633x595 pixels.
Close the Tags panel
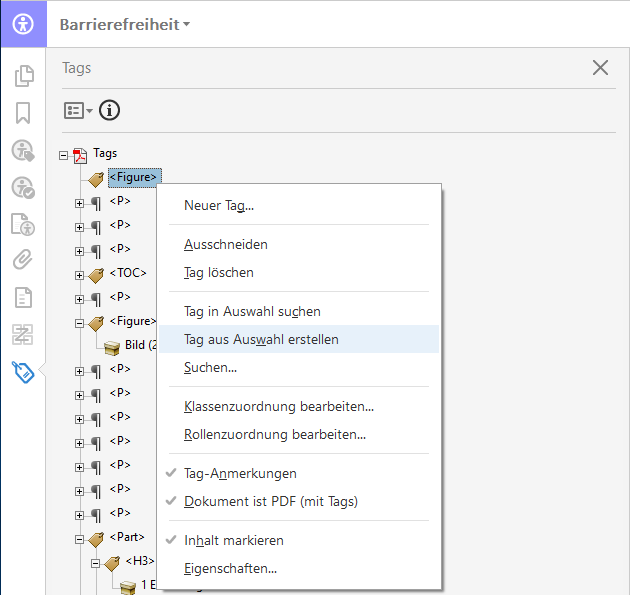tap(600, 68)
